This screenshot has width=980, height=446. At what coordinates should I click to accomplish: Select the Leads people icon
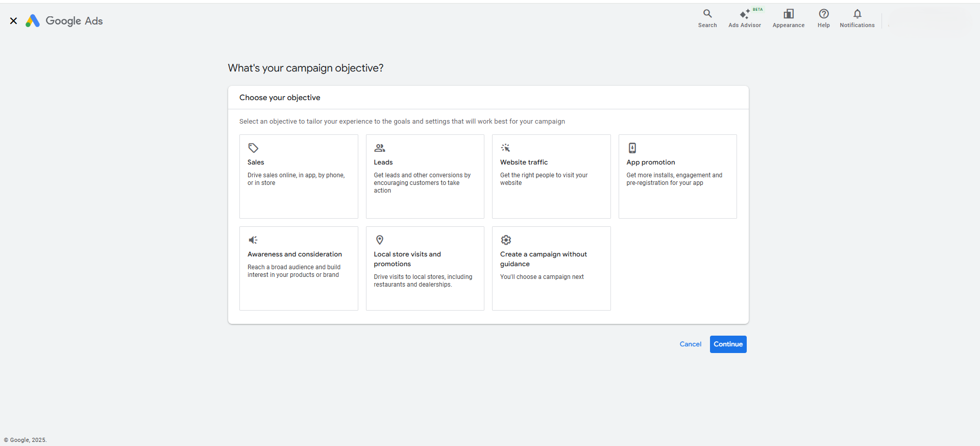pyautogui.click(x=380, y=148)
